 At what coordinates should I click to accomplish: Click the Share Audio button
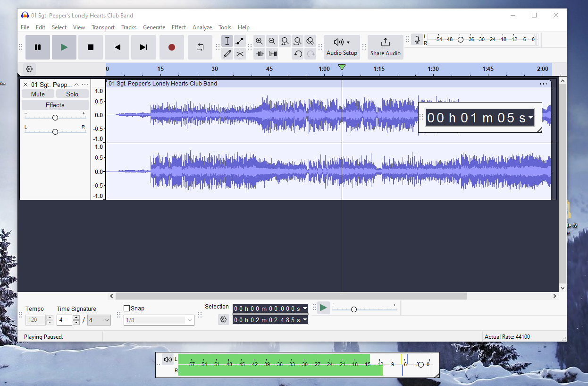[385, 47]
